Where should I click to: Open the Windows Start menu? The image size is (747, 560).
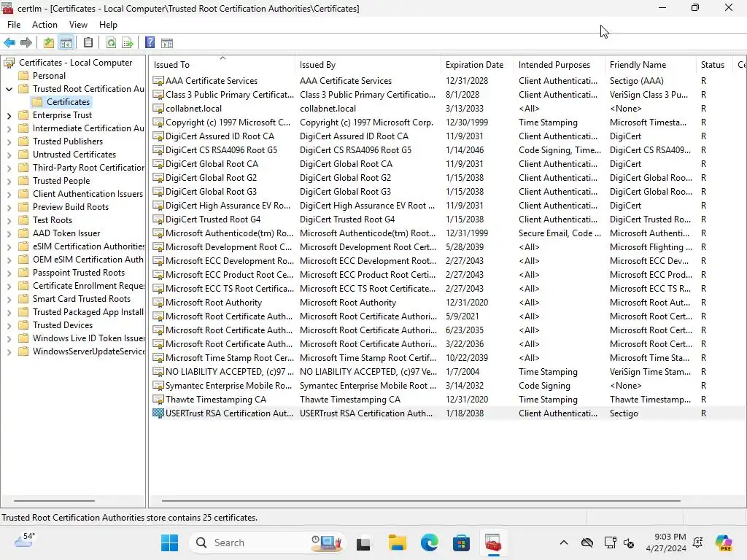tap(169, 542)
